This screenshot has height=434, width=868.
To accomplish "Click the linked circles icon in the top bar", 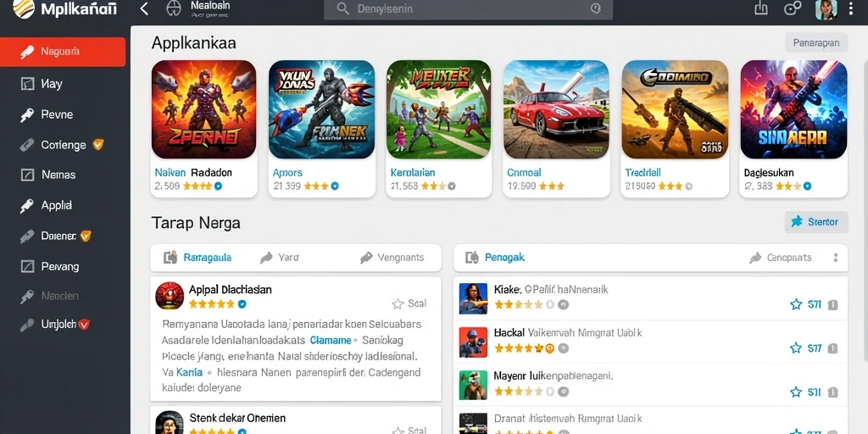I will (793, 8).
